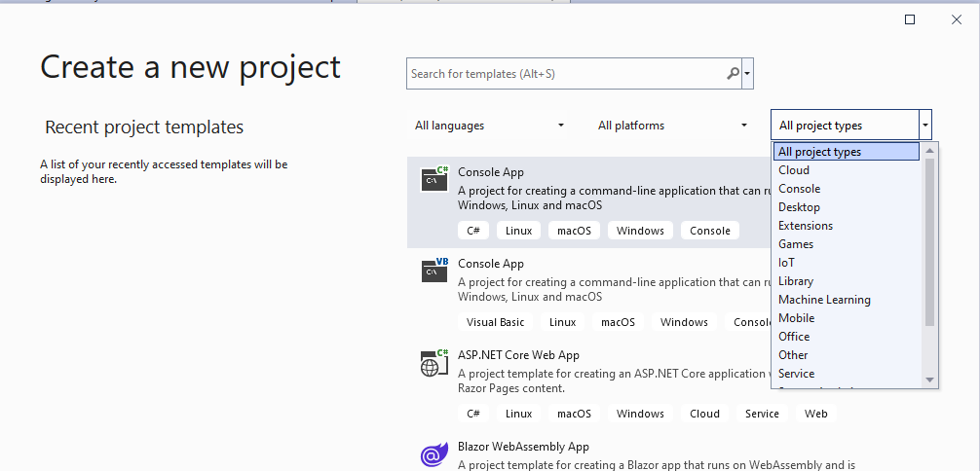Viewport: 980px width, 471px height.
Task: Select the Blazor WebAssembly App icon
Action: tap(435, 454)
